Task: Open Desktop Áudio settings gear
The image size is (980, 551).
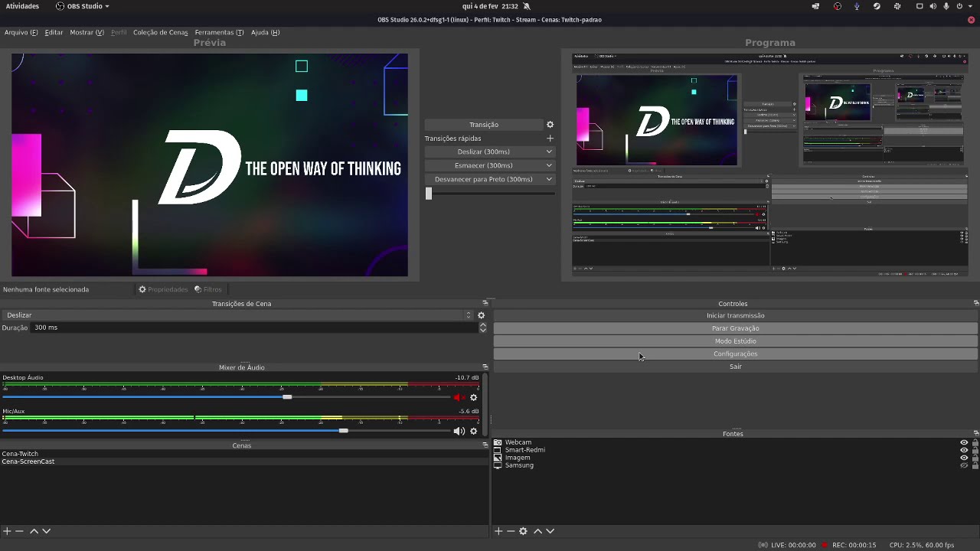Action: [x=473, y=397]
